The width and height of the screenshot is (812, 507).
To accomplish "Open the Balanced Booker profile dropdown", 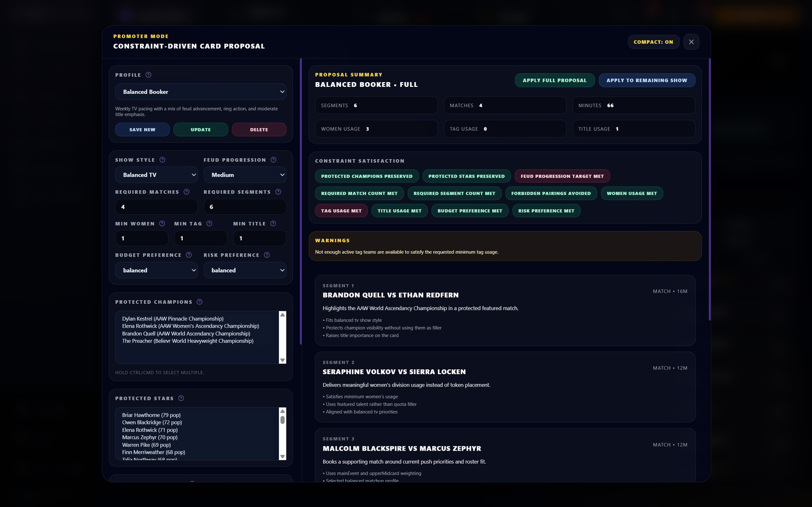I will [x=201, y=92].
